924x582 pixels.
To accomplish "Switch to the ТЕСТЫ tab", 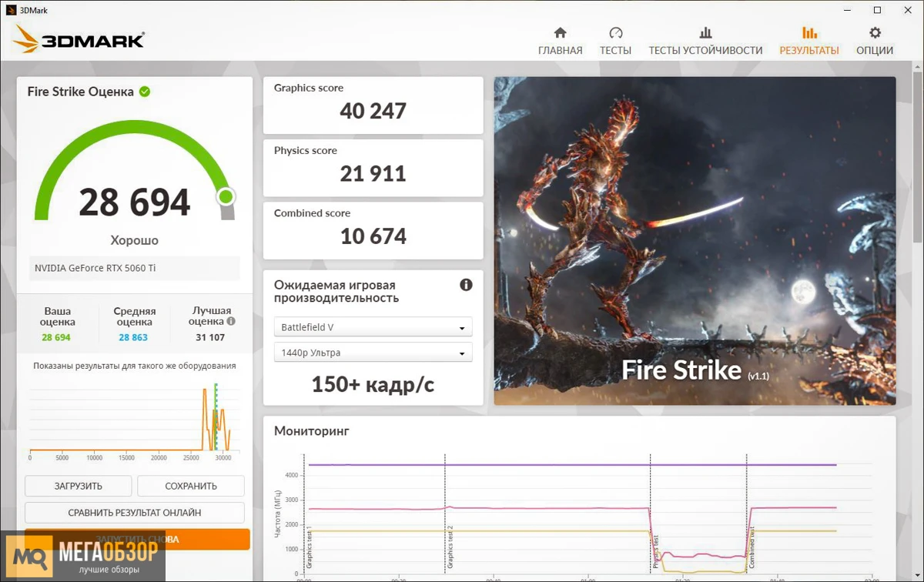I will tap(615, 42).
